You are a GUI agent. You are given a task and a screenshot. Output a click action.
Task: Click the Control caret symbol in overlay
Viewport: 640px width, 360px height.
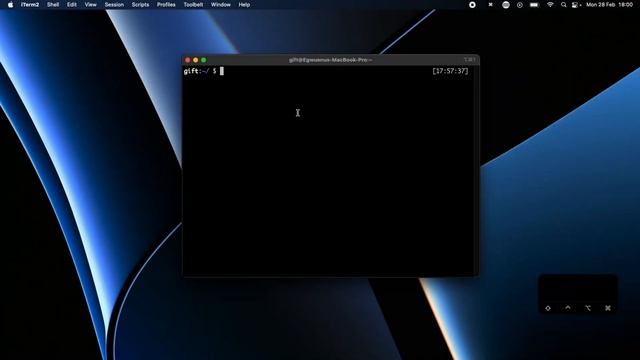coord(568,308)
